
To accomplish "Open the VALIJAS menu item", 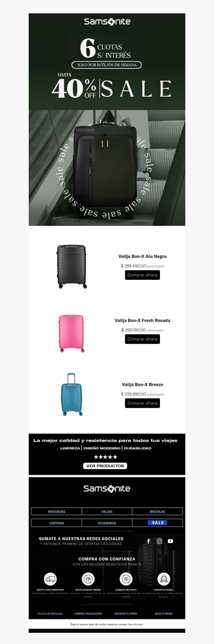I will click(x=107, y=511).
